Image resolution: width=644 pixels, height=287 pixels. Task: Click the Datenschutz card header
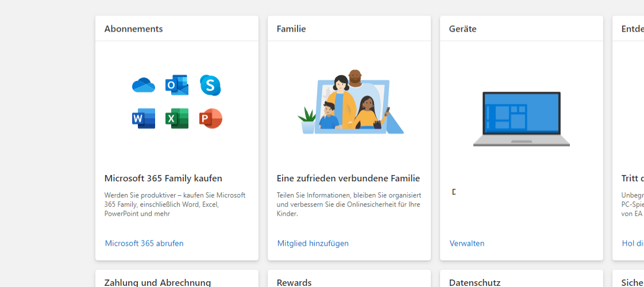pyautogui.click(x=475, y=282)
